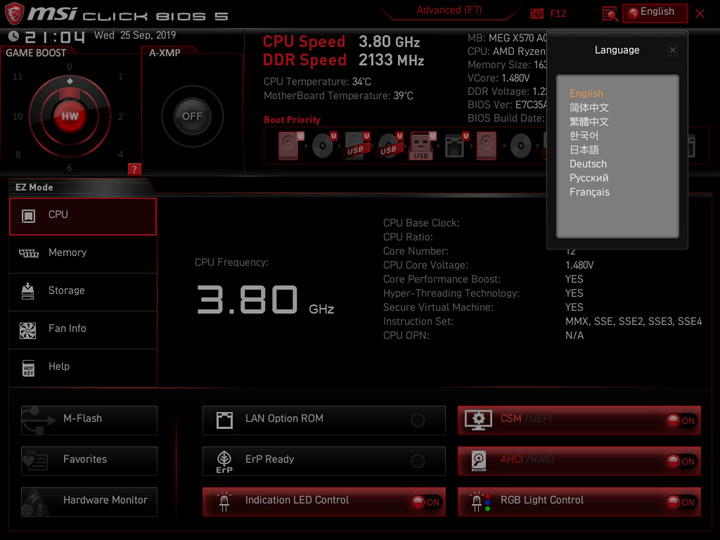720x540 pixels.
Task: Click the Storage drive icon
Action: click(28, 291)
